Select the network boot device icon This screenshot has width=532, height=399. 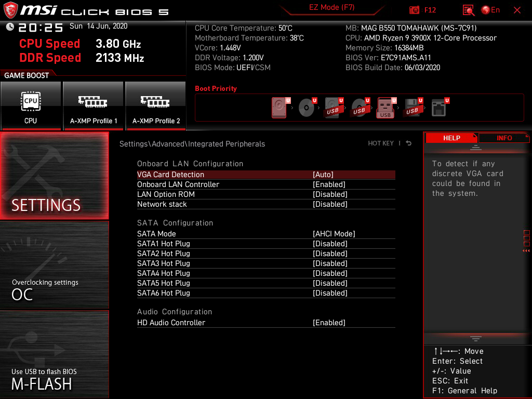click(x=440, y=108)
